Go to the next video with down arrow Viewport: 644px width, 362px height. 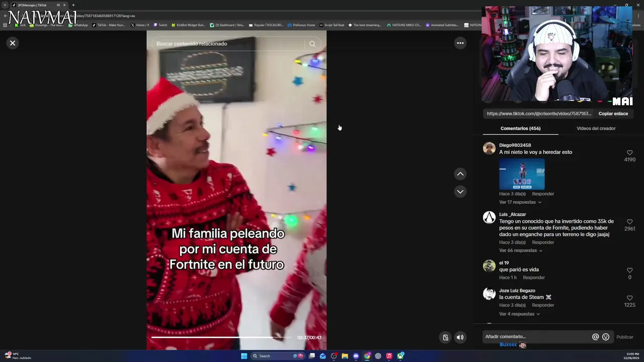(x=460, y=192)
